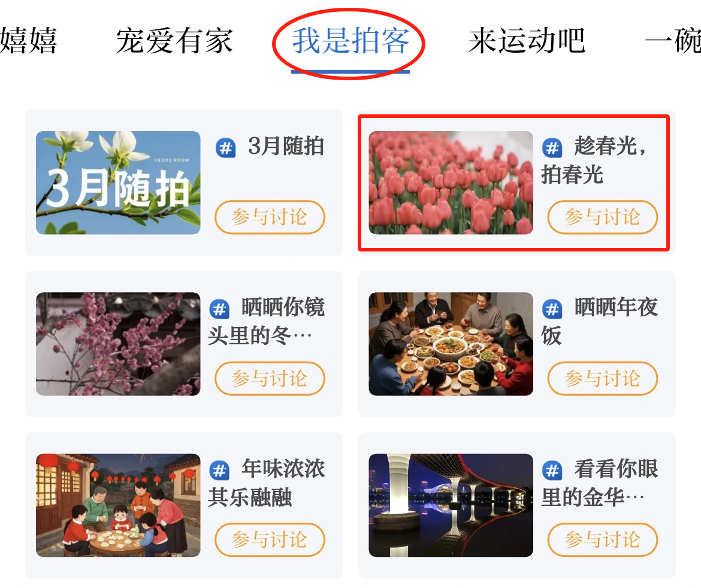Join the 晒晒年夜饭 discussion
The width and height of the screenshot is (701, 588).
pos(603,378)
